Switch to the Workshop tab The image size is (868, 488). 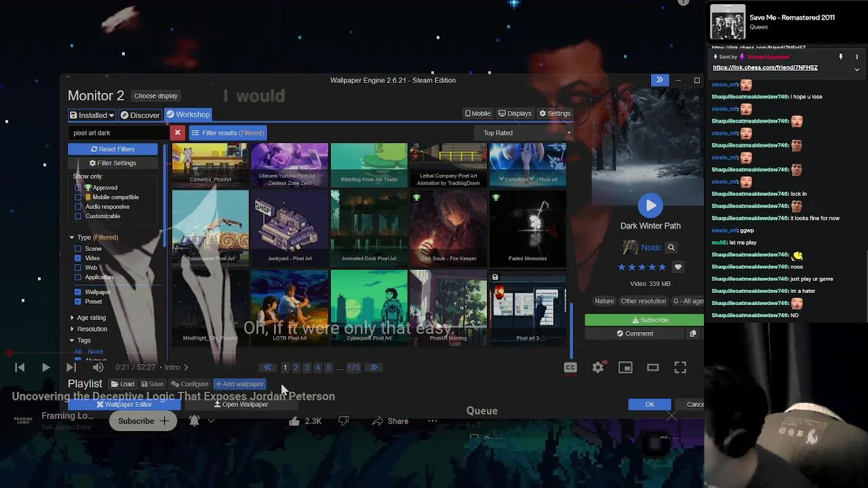(188, 115)
